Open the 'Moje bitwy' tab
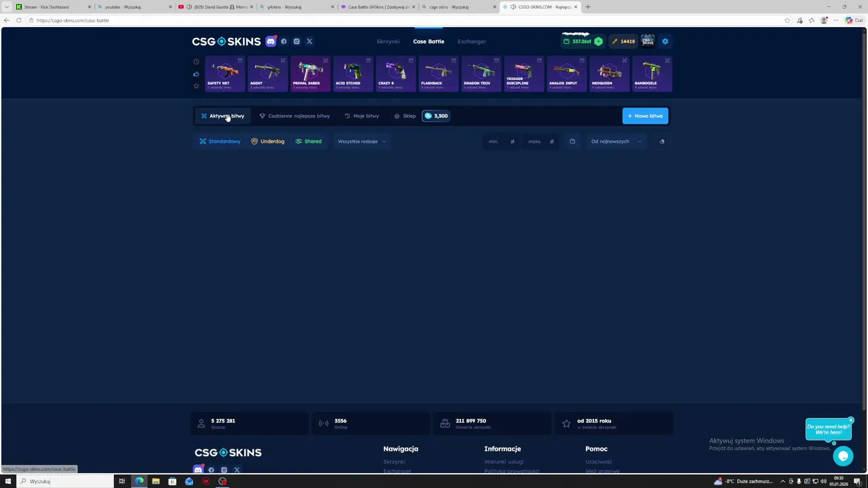Screen dimensions: 868x488 pos(361,116)
